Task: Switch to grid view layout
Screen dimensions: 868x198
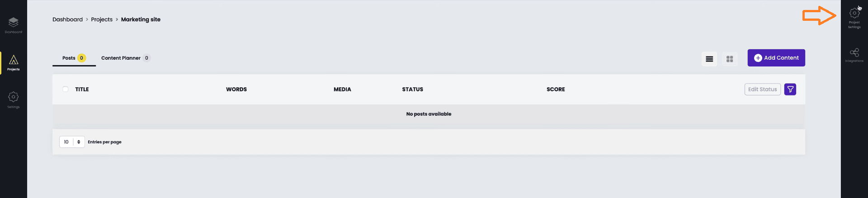Action: coord(729,59)
